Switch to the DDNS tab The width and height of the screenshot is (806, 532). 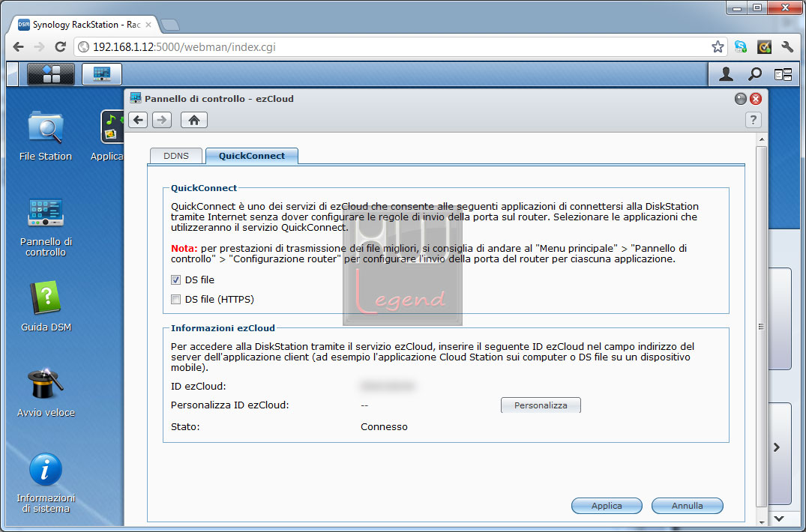pos(175,156)
